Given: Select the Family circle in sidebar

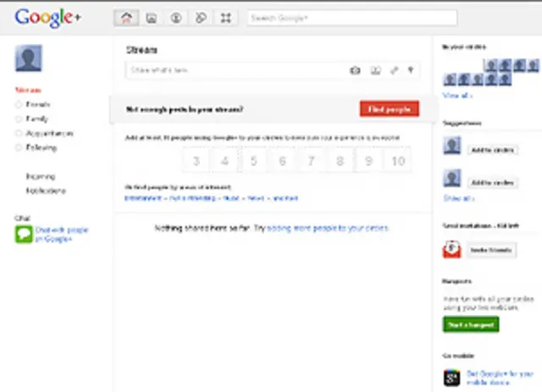Looking at the screenshot, I should (36, 119).
